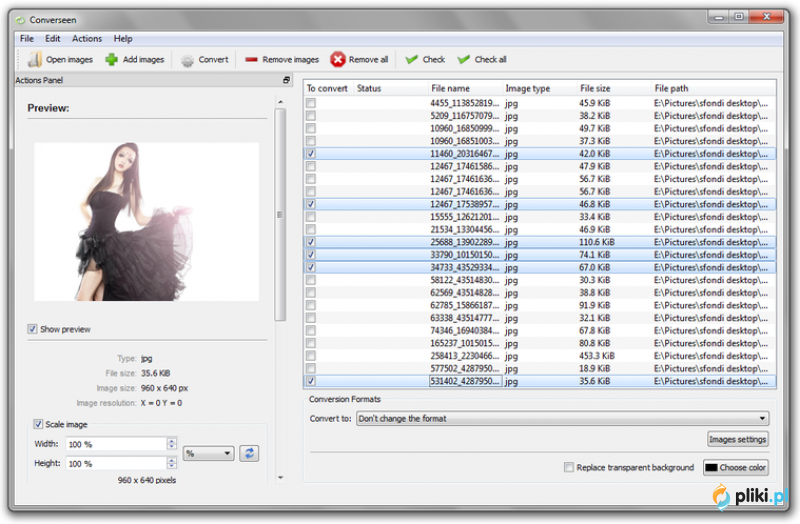Sort by the Image type column header
This screenshot has height=524, width=800.
(x=539, y=88)
